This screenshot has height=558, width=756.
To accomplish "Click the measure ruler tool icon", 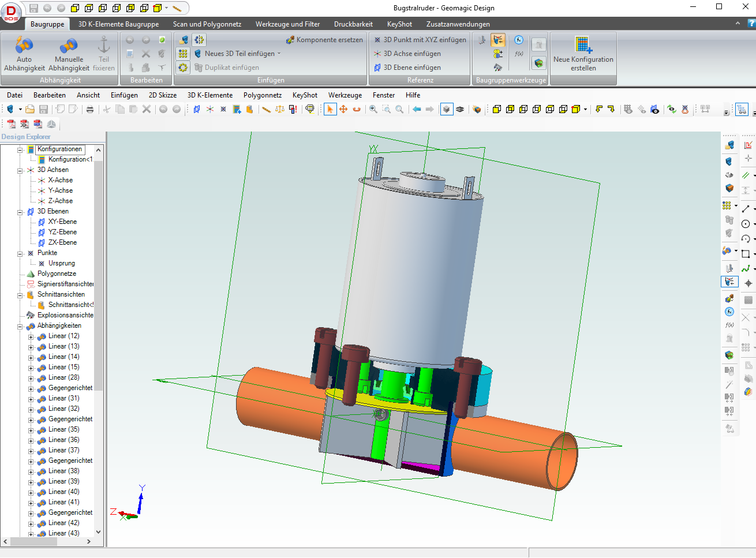I will pos(266,109).
